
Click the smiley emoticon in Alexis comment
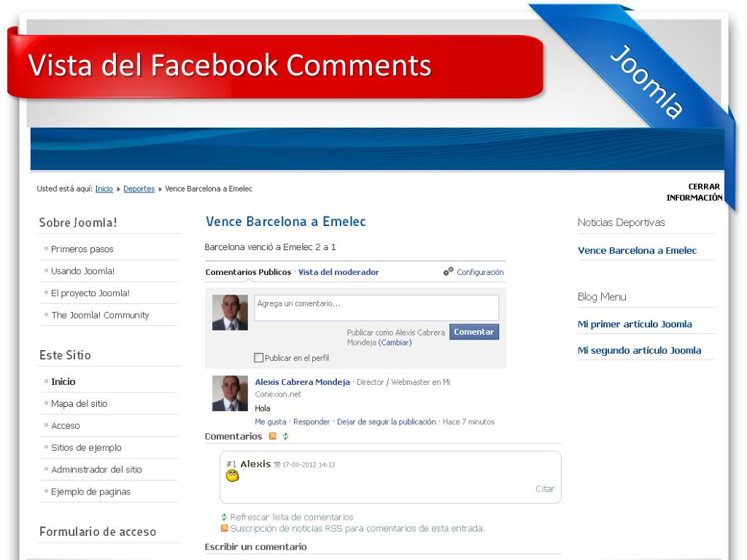233,475
